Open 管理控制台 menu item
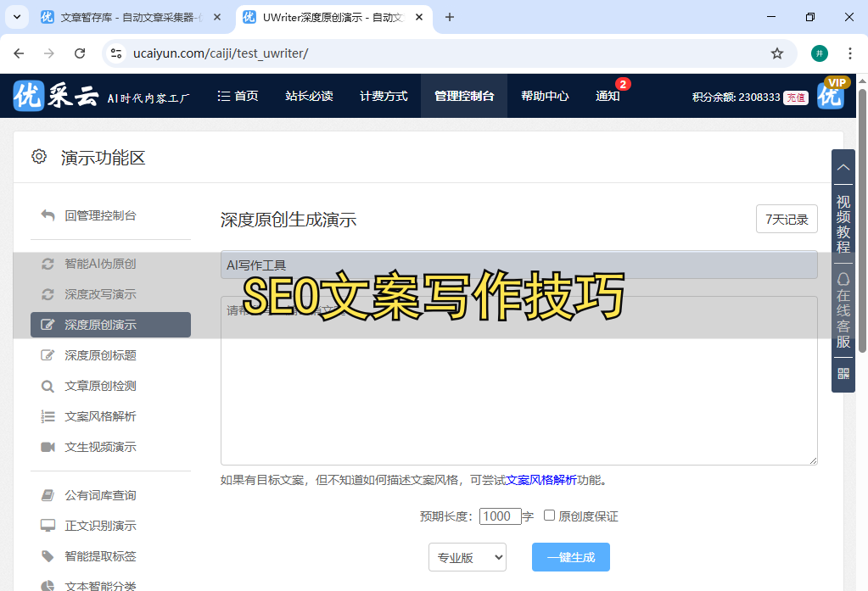This screenshot has width=868, height=591. pyautogui.click(x=464, y=96)
